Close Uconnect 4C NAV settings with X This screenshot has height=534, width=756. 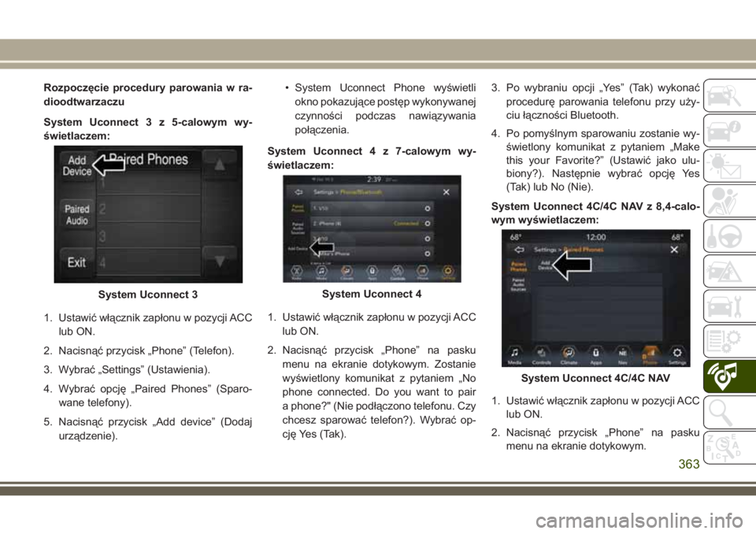coord(674,250)
